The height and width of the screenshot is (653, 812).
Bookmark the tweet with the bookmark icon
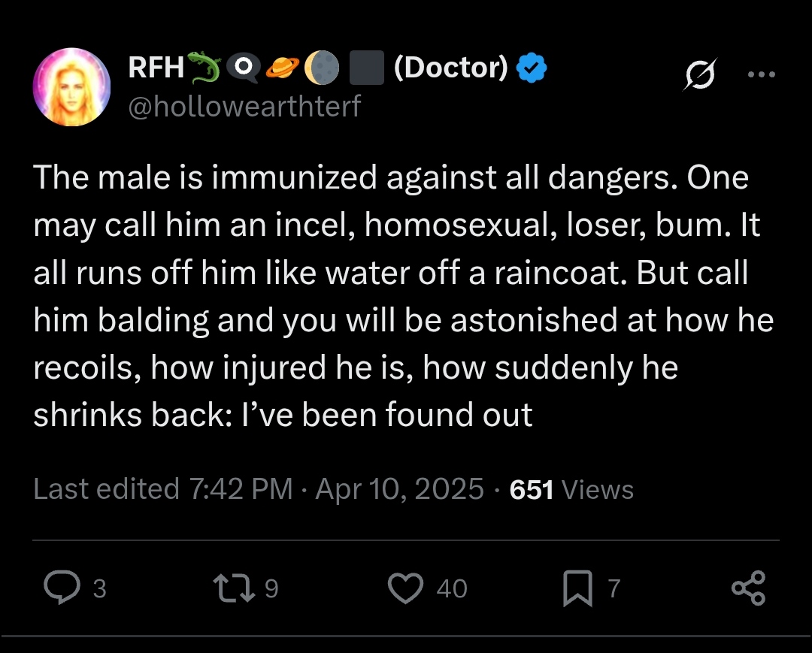pos(577,588)
